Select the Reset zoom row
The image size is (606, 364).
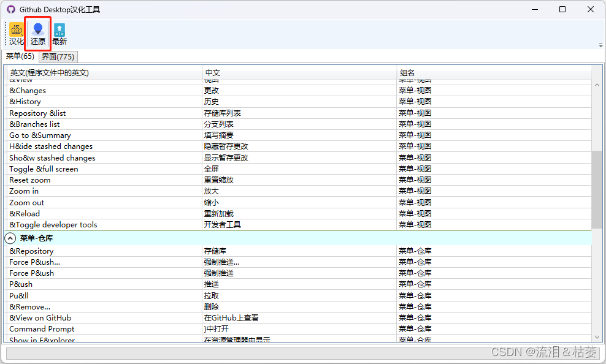click(299, 180)
